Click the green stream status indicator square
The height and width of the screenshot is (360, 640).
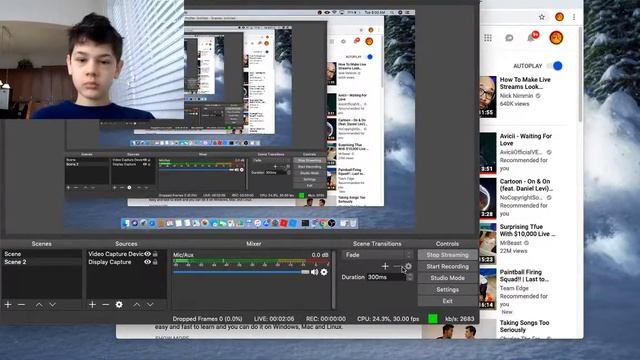432,318
